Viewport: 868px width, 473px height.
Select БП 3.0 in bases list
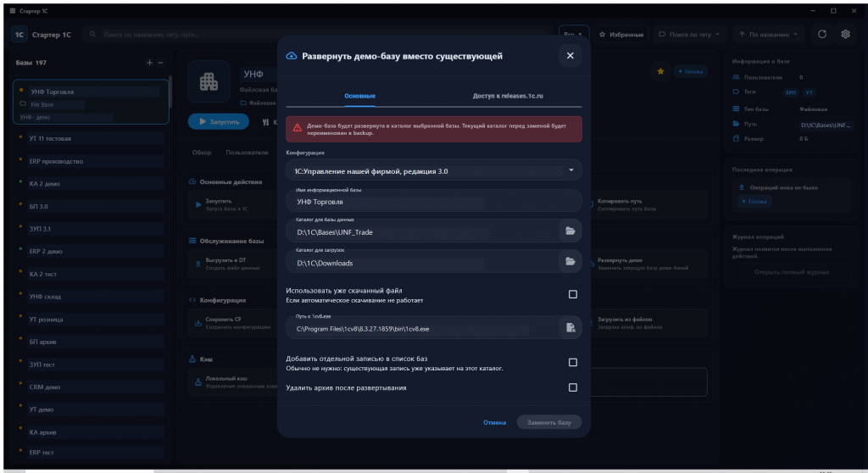(91, 206)
